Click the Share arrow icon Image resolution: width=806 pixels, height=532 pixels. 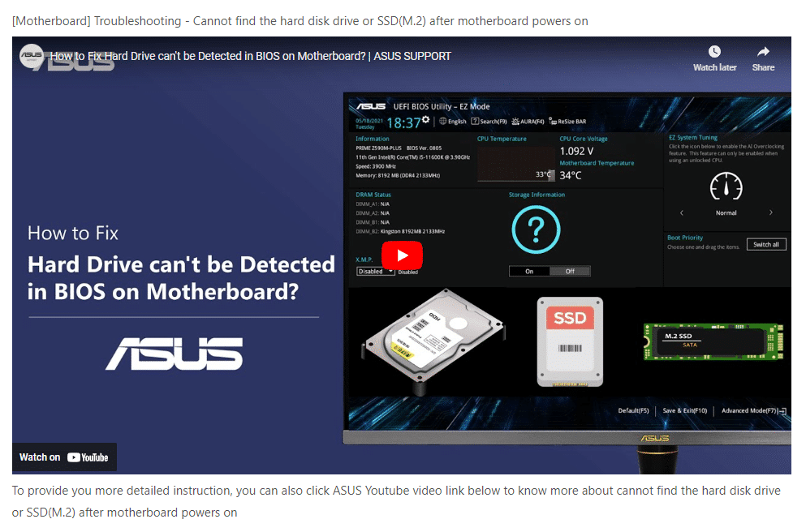click(763, 51)
